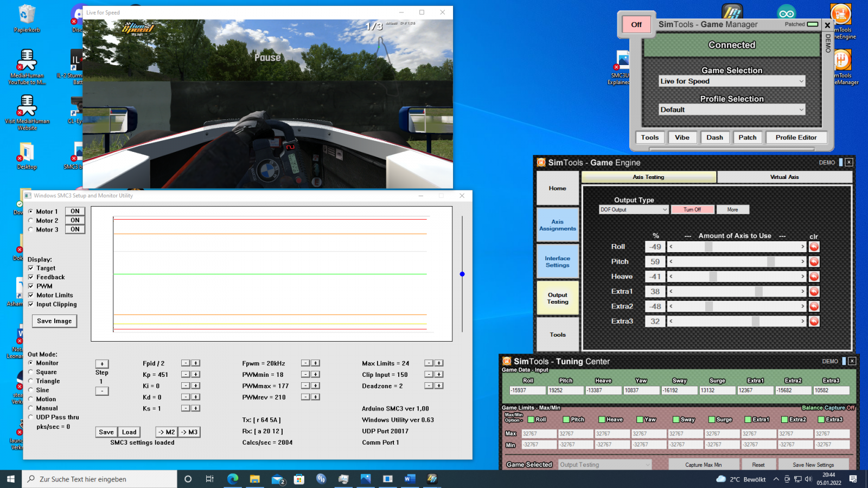Open the Desktop folder shortcut icon

[27, 156]
